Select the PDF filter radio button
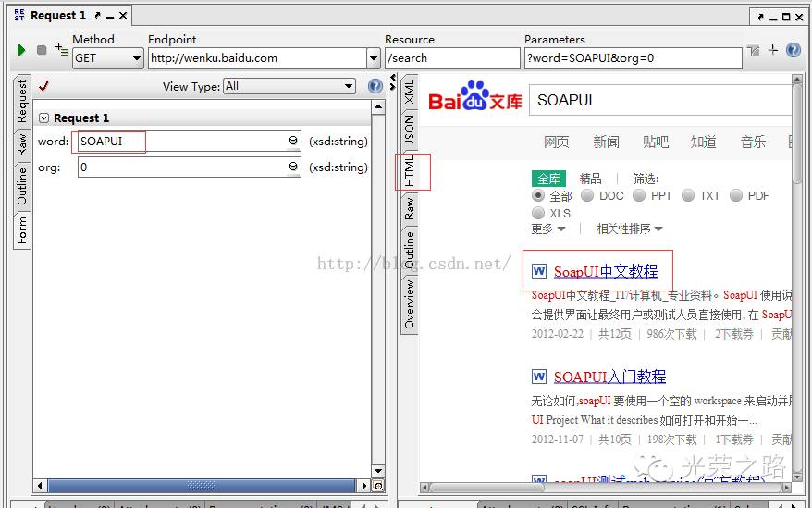The image size is (812, 508). coord(736,195)
